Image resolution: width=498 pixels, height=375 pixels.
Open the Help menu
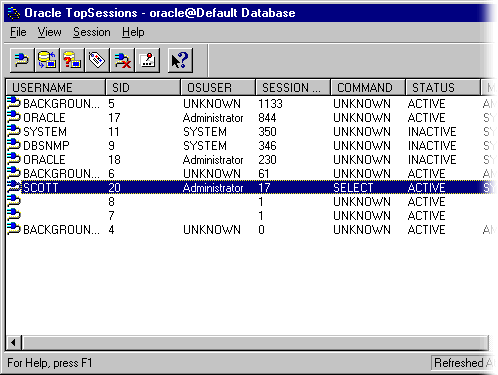click(133, 32)
